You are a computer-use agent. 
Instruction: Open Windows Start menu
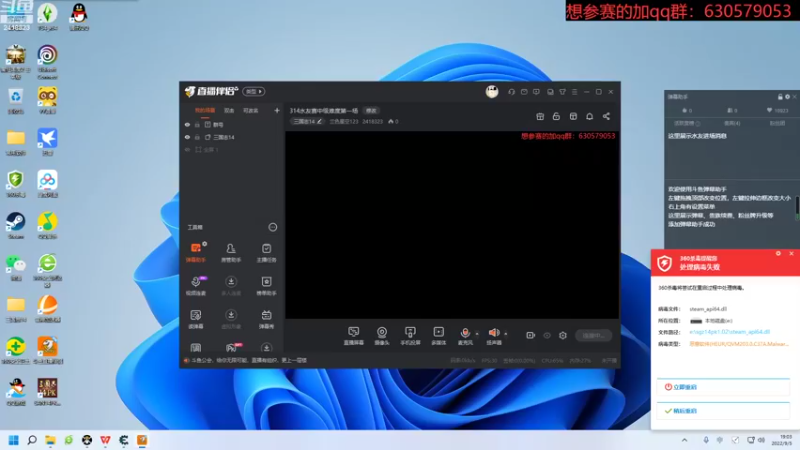pyautogui.click(x=14, y=440)
